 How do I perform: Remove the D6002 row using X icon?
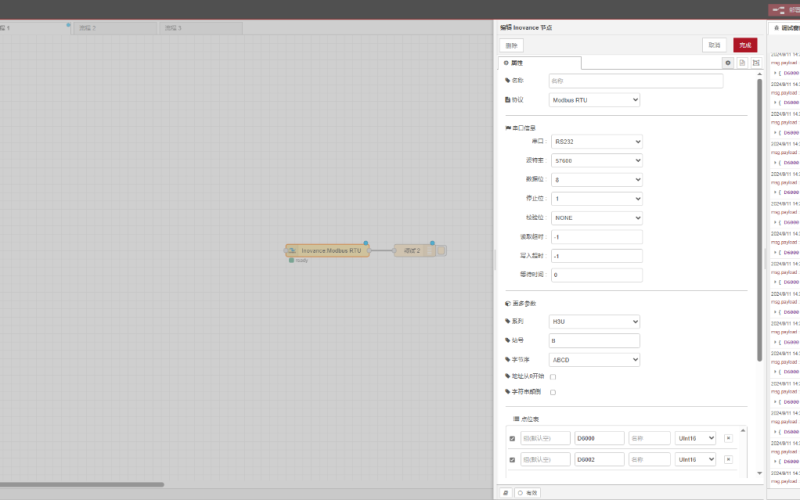(728, 459)
